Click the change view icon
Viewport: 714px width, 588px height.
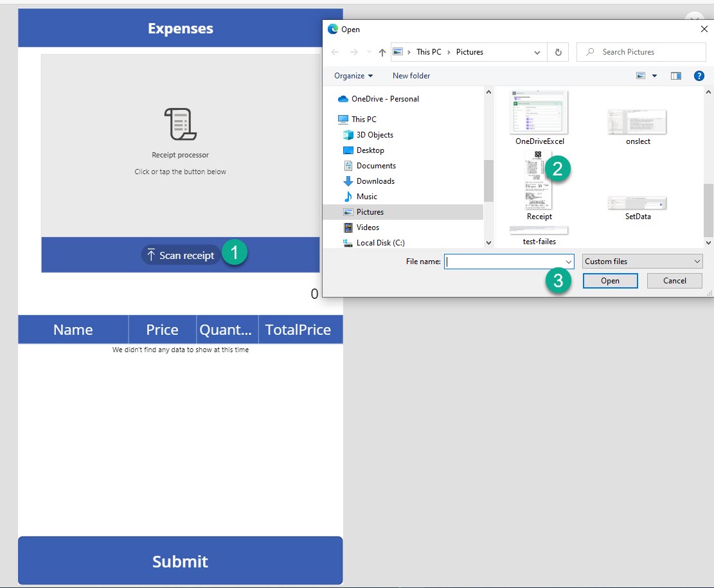click(641, 76)
